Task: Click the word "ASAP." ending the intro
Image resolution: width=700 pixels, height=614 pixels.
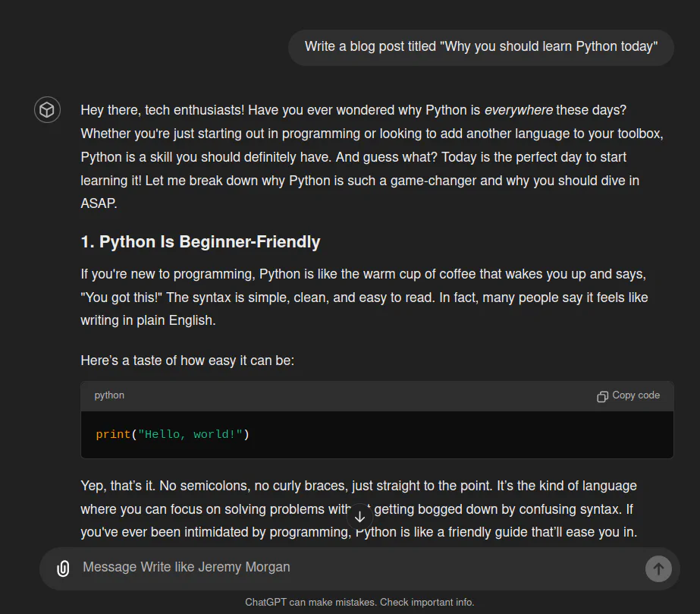Action: pyautogui.click(x=99, y=203)
